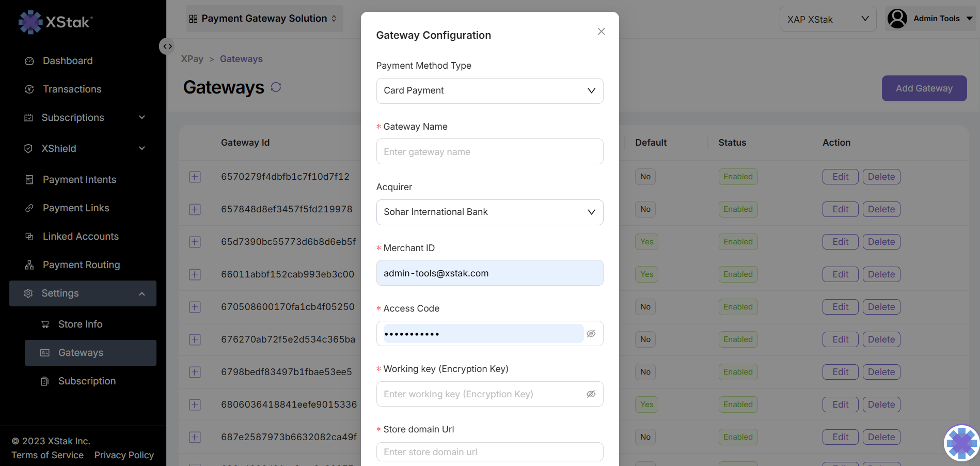Click the Admin Tools user avatar icon

pos(897,19)
